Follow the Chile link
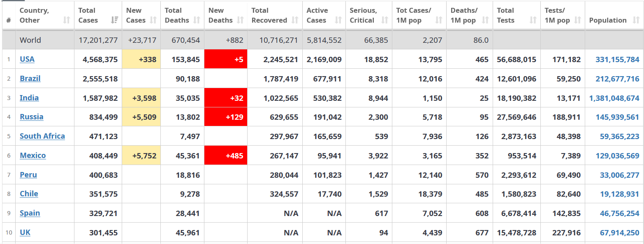The image size is (644, 244). pos(29,194)
